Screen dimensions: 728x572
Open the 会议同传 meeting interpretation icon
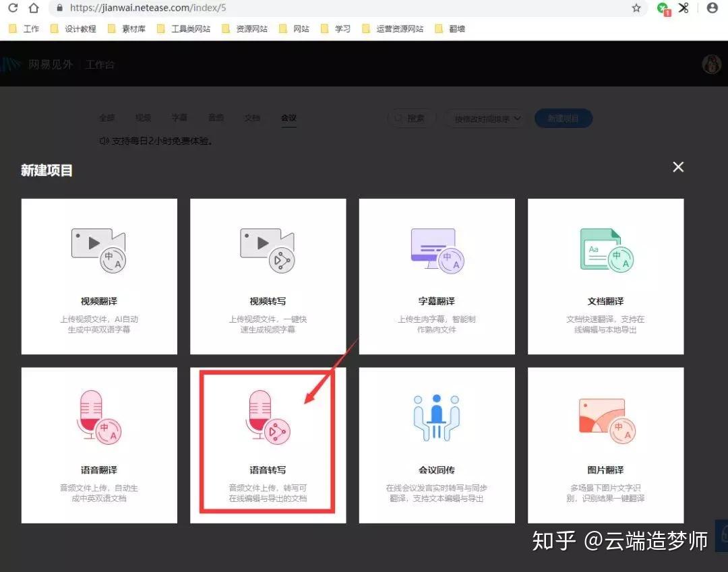pos(436,418)
